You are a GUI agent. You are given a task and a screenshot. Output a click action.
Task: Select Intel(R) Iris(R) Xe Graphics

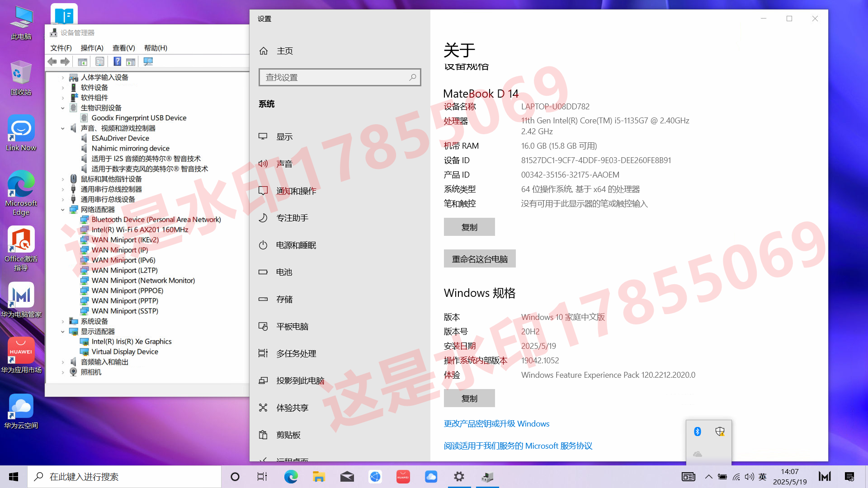(132, 342)
